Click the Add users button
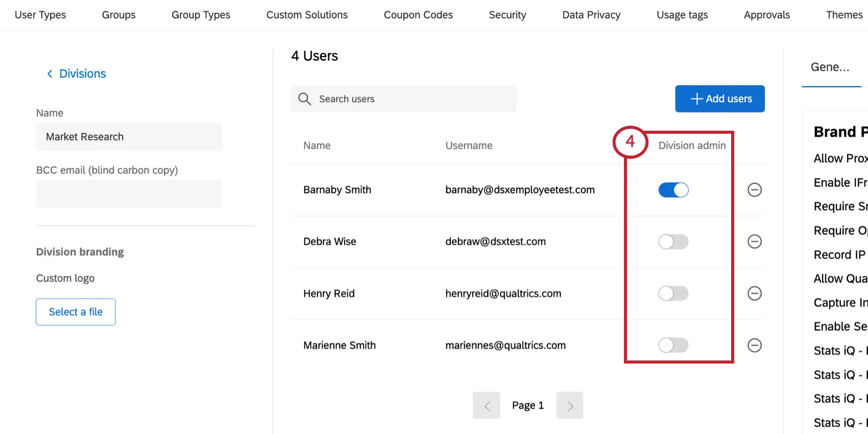This screenshot has height=434, width=868. [x=719, y=99]
